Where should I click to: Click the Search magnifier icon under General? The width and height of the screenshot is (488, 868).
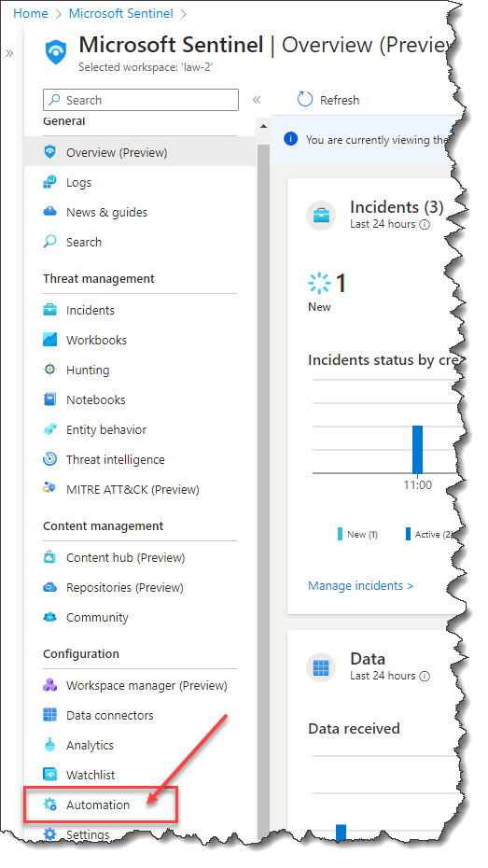(49, 242)
